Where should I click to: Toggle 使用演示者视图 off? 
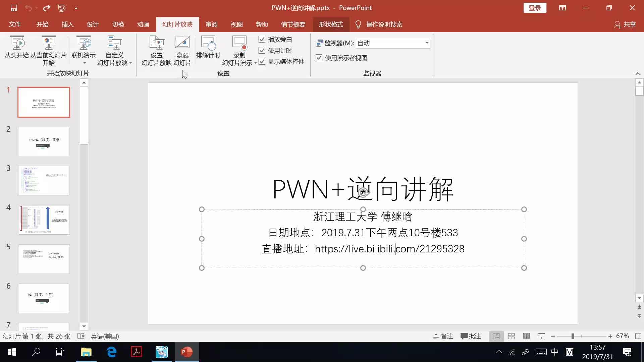click(318, 58)
